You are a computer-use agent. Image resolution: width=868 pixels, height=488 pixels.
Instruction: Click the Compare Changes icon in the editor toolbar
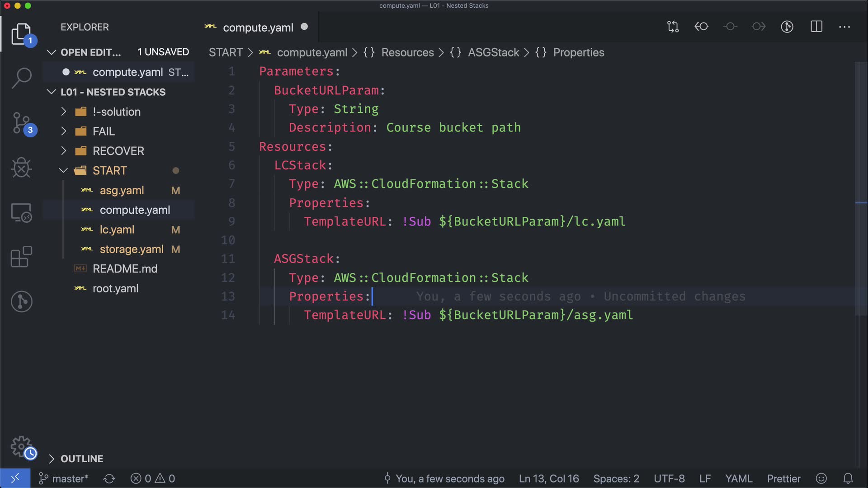coord(673,27)
